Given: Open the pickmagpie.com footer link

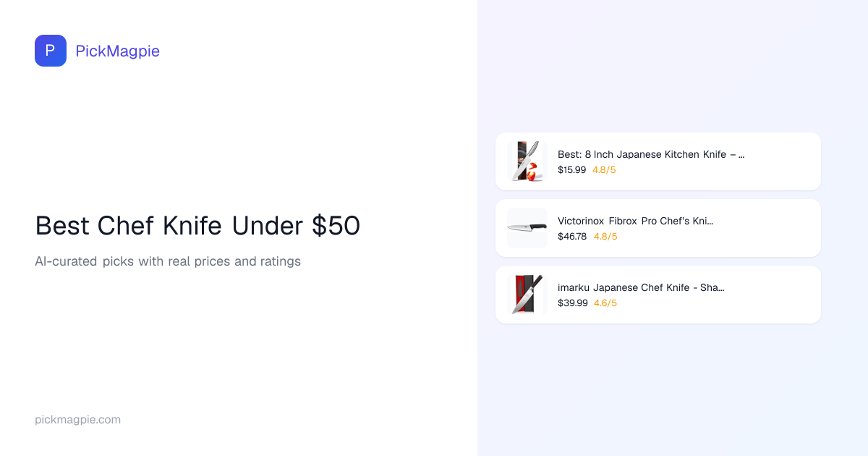Looking at the screenshot, I should click(x=77, y=420).
